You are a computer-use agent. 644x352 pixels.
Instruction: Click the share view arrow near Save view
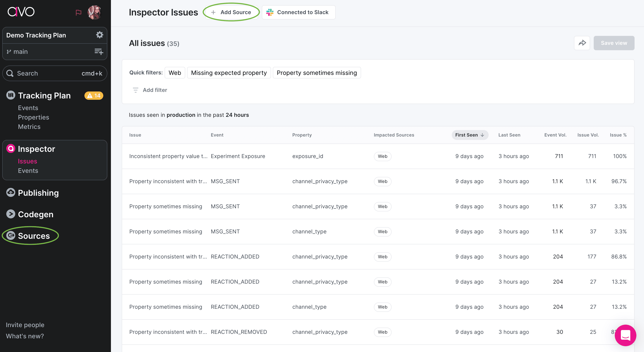click(x=582, y=43)
